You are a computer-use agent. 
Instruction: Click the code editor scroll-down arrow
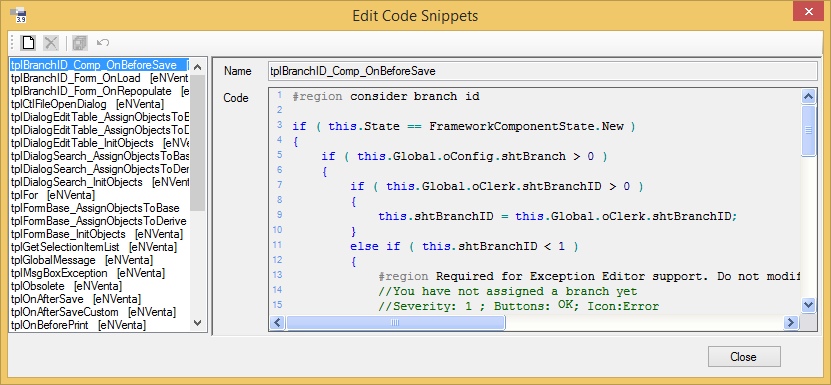click(x=808, y=304)
